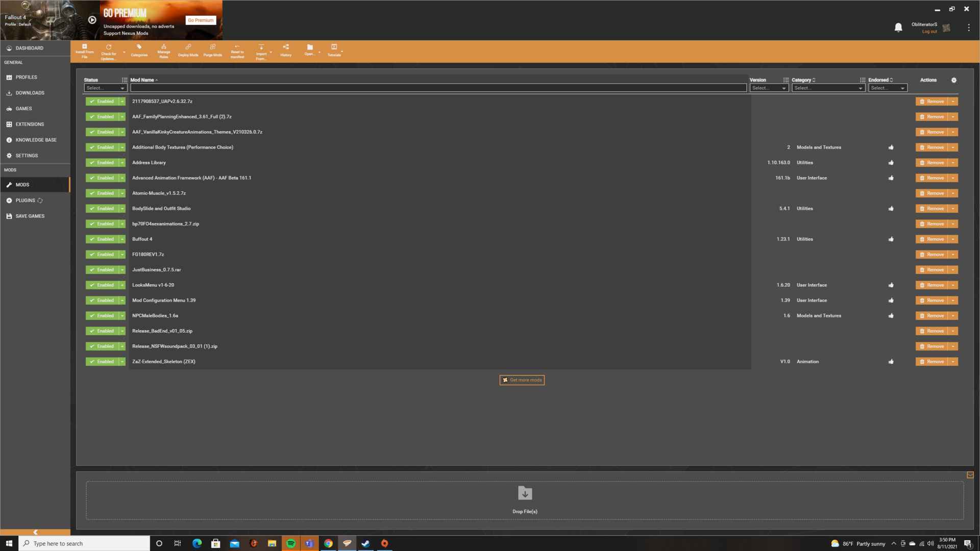Image resolution: width=980 pixels, height=551 pixels.
Task: Click Get more mods button
Action: coord(522,380)
